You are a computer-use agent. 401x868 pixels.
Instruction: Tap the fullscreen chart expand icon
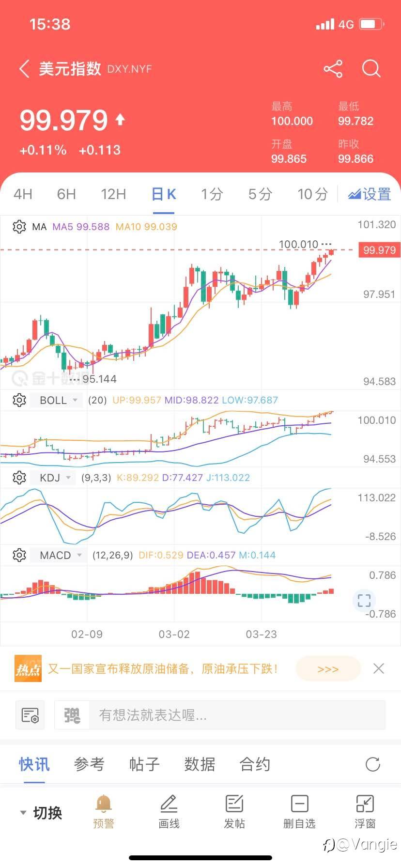pos(364,601)
